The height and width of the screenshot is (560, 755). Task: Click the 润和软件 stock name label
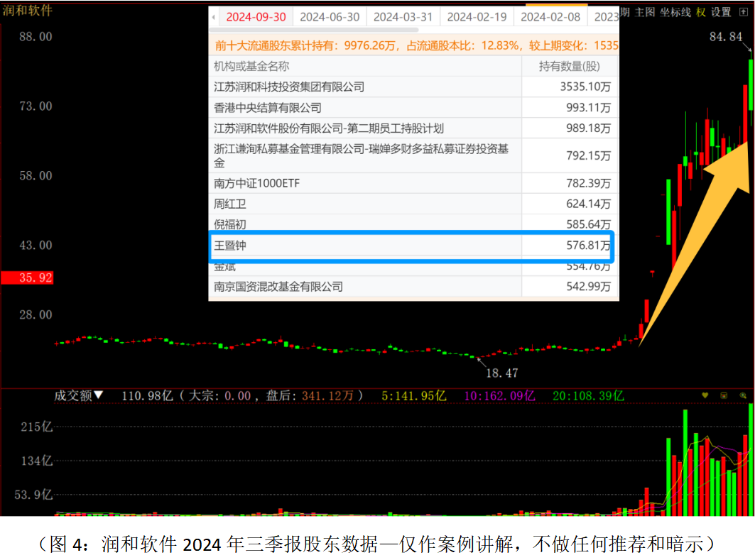[x=27, y=10]
